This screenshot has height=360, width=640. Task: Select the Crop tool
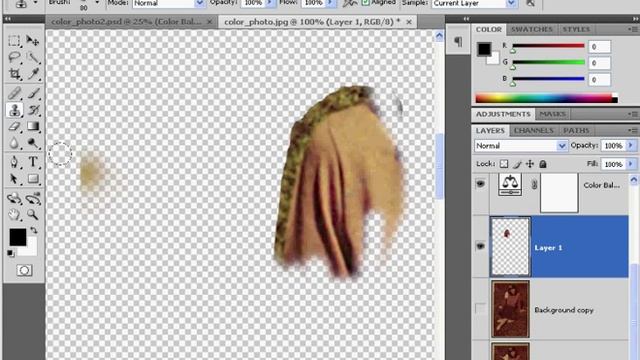pyautogui.click(x=14, y=74)
